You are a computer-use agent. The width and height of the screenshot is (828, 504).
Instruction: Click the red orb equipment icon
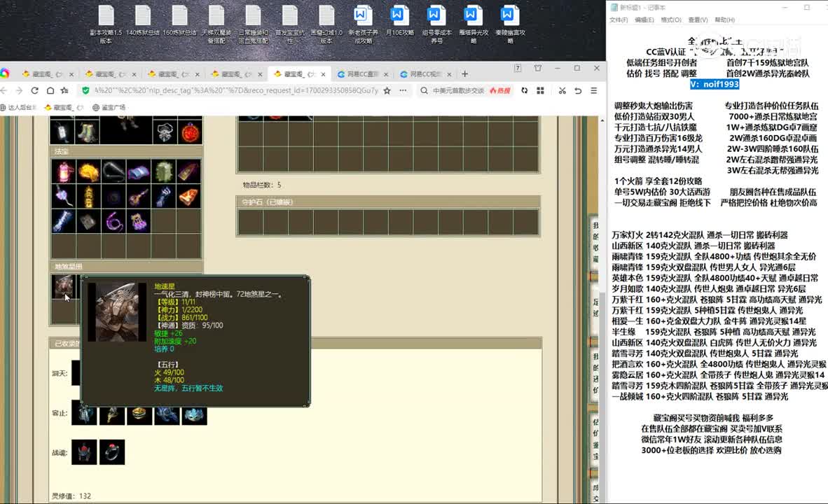click(x=190, y=132)
